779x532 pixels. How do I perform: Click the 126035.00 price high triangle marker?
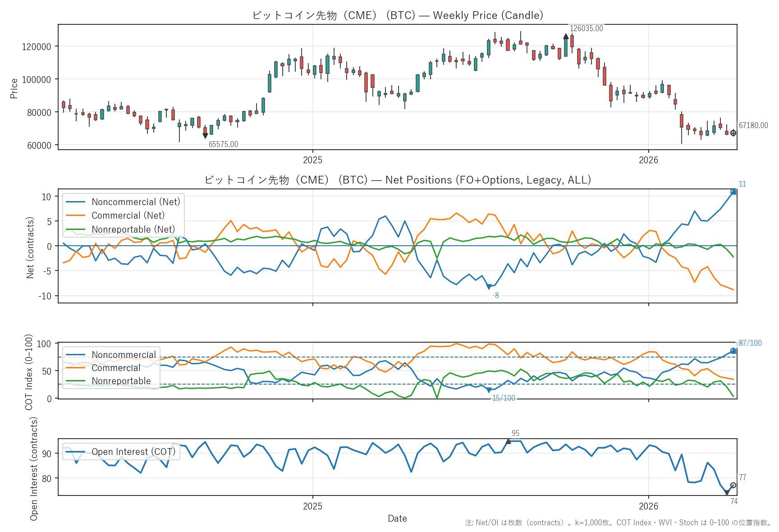pyautogui.click(x=566, y=37)
